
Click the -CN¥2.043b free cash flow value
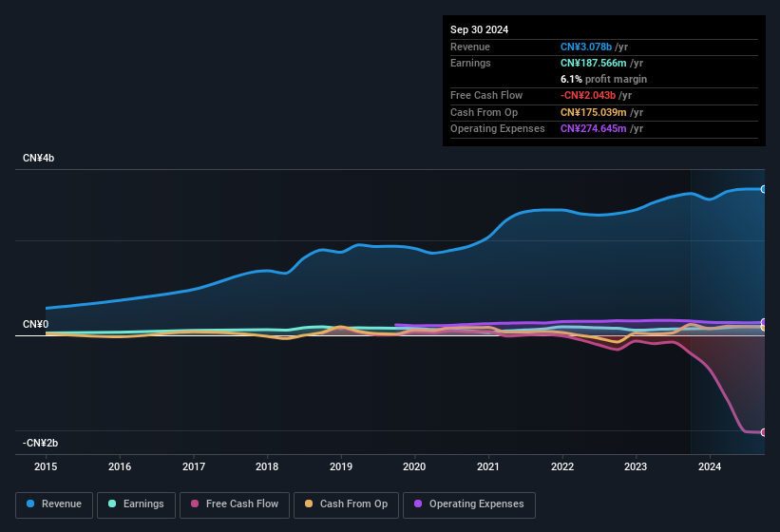[x=588, y=96]
